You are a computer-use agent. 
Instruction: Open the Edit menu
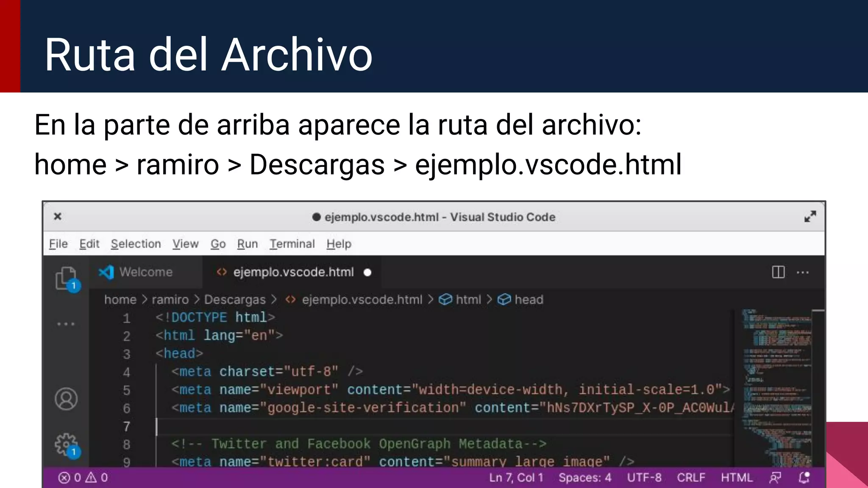click(x=89, y=244)
